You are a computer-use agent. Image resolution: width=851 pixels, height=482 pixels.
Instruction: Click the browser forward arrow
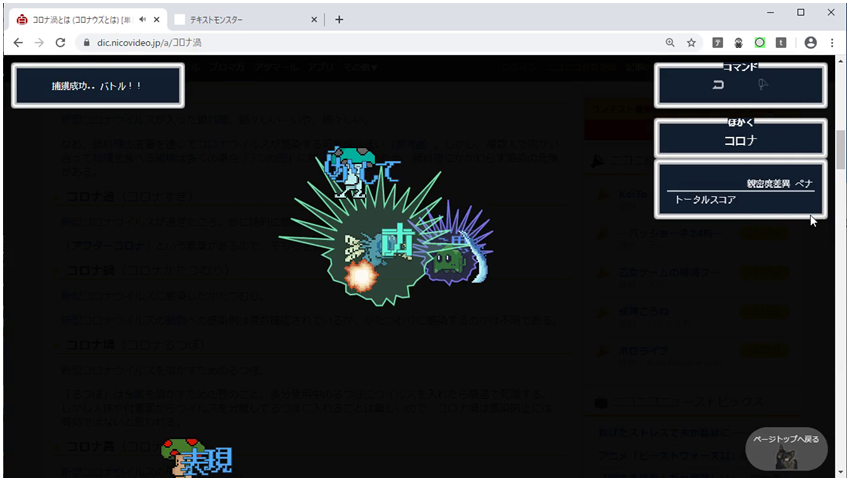click(39, 42)
